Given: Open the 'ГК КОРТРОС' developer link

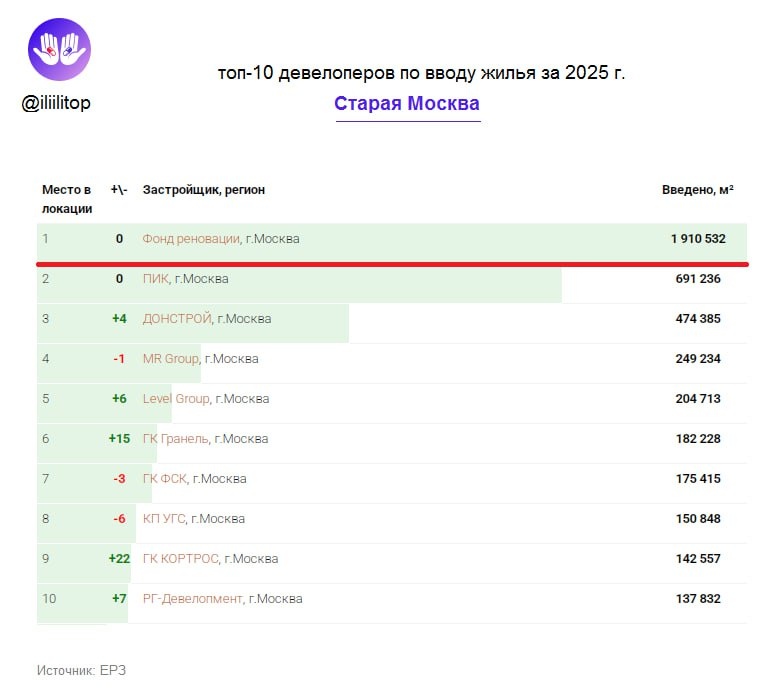Looking at the screenshot, I should (x=181, y=559).
